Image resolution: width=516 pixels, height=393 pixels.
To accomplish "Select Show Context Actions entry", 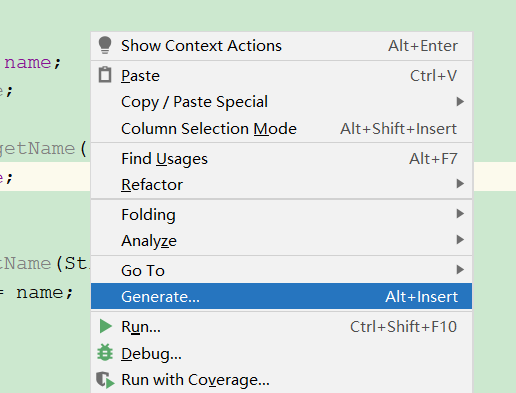I will point(281,46).
